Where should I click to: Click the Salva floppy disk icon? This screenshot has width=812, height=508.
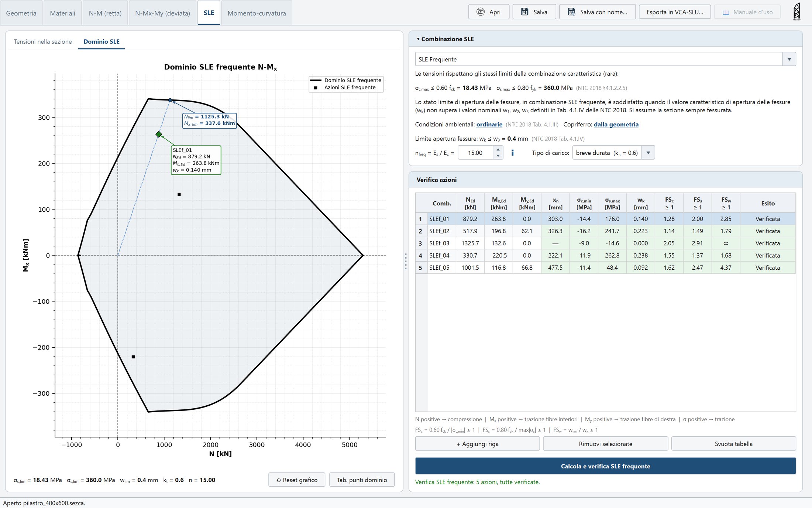point(524,12)
